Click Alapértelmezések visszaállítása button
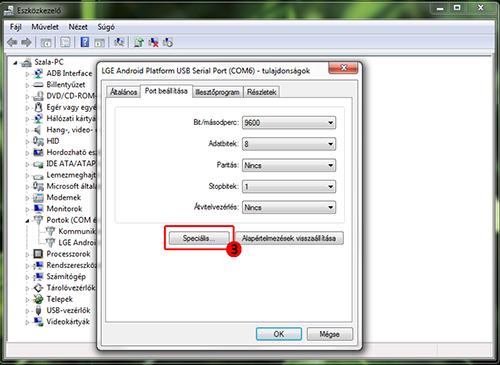Viewport: 500px width, 365px height. tap(289, 238)
